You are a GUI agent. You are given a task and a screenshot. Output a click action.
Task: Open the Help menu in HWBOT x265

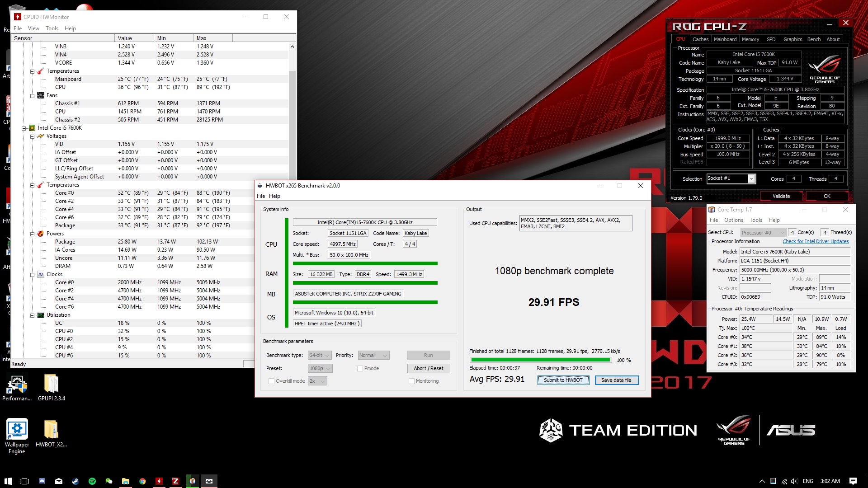[274, 196]
